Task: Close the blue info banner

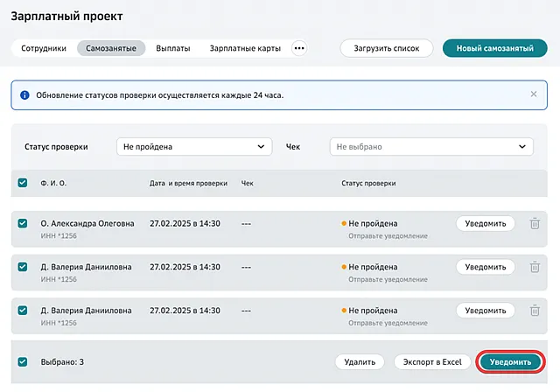Action: [534, 94]
